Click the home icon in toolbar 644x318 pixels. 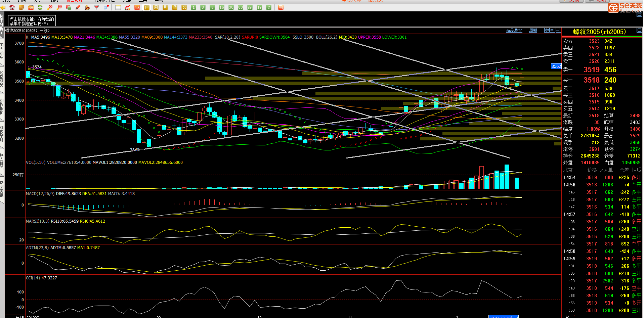tap(12, 7)
